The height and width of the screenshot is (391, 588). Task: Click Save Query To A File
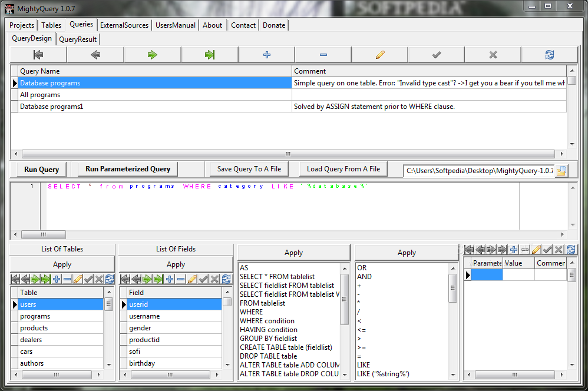pyautogui.click(x=249, y=169)
